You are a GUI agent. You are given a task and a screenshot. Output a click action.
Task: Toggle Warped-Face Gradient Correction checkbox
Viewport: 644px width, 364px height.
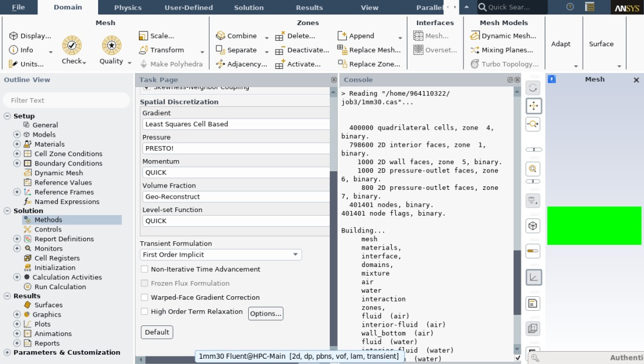(145, 297)
